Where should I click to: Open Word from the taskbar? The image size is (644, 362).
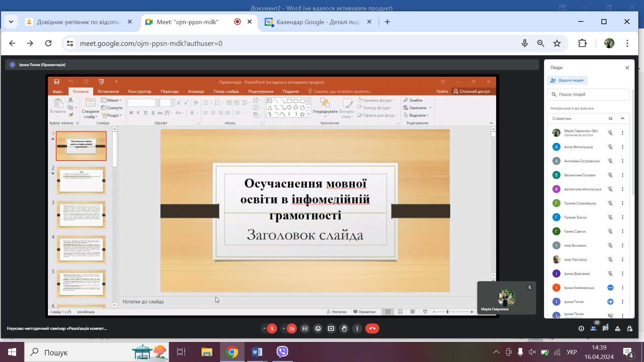coord(257,352)
